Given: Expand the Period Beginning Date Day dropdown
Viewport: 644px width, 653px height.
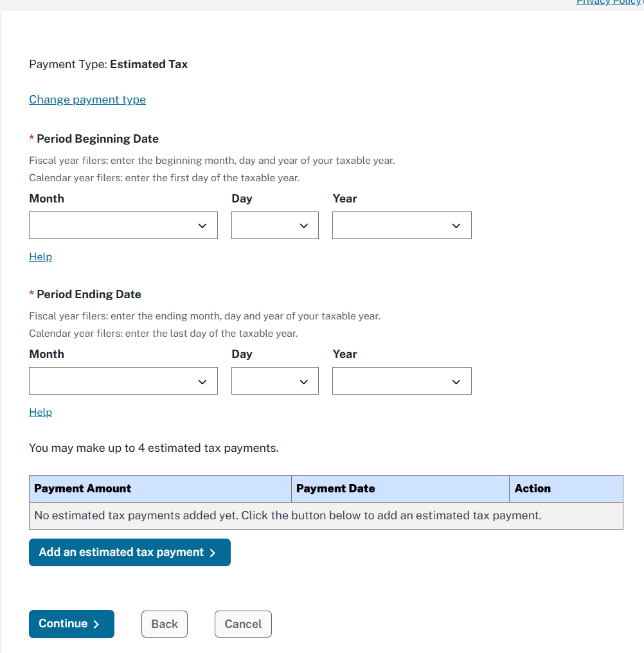Looking at the screenshot, I should click(x=274, y=226).
